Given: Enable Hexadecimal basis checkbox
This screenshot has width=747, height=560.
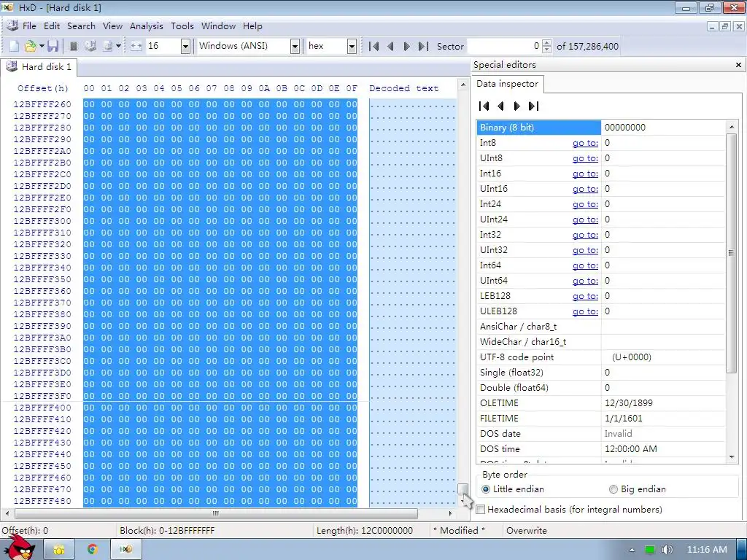Looking at the screenshot, I should coord(481,510).
